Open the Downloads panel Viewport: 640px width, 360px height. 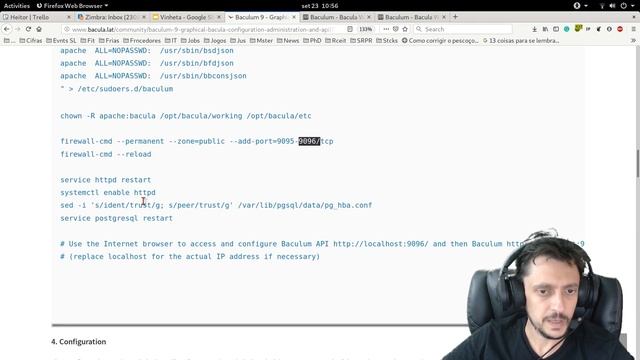tap(534, 29)
